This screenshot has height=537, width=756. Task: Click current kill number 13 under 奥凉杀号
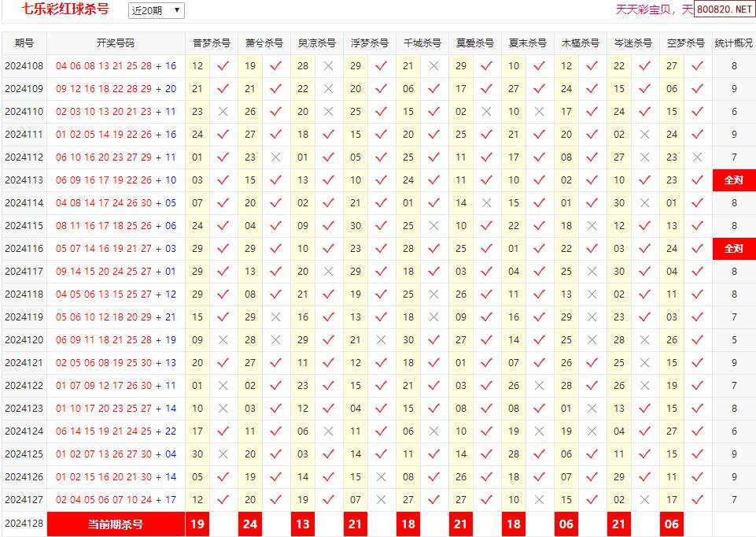(x=303, y=524)
